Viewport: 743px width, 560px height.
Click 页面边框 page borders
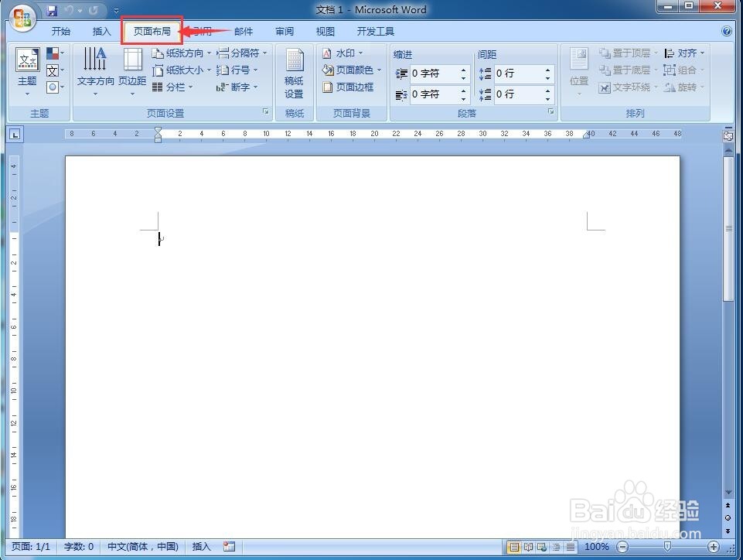pos(348,87)
